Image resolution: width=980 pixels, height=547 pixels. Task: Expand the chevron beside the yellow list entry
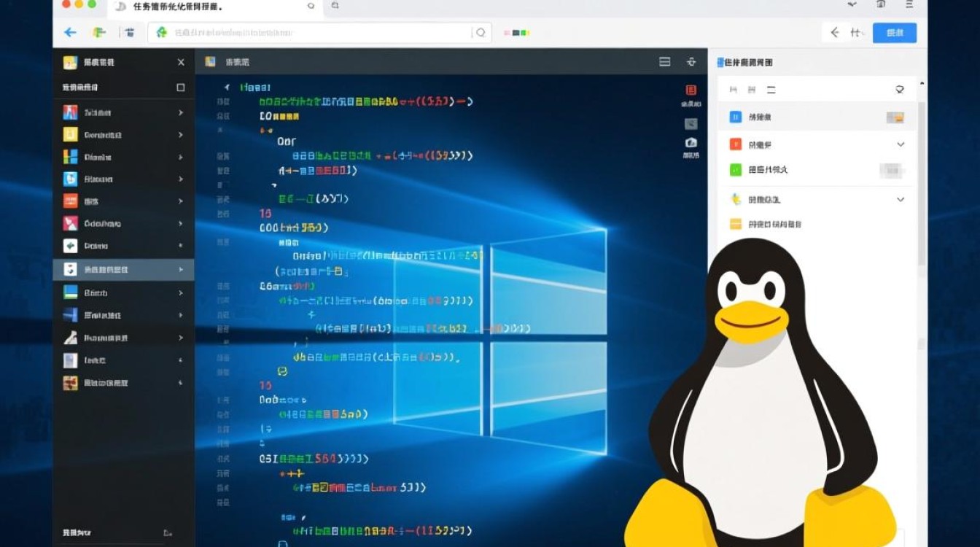tap(900, 199)
